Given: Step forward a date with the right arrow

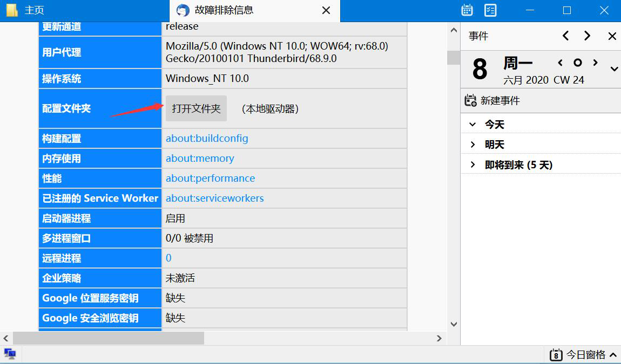Looking at the screenshot, I should point(594,62).
